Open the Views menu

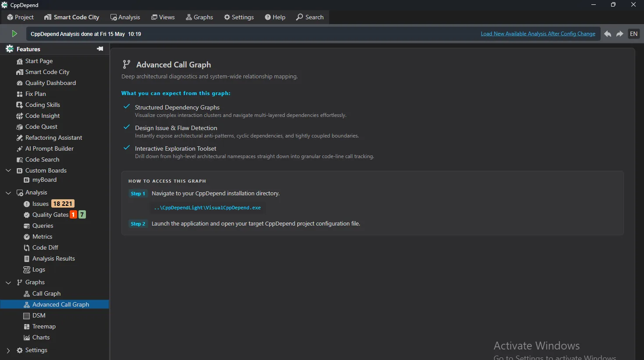pos(163,17)
